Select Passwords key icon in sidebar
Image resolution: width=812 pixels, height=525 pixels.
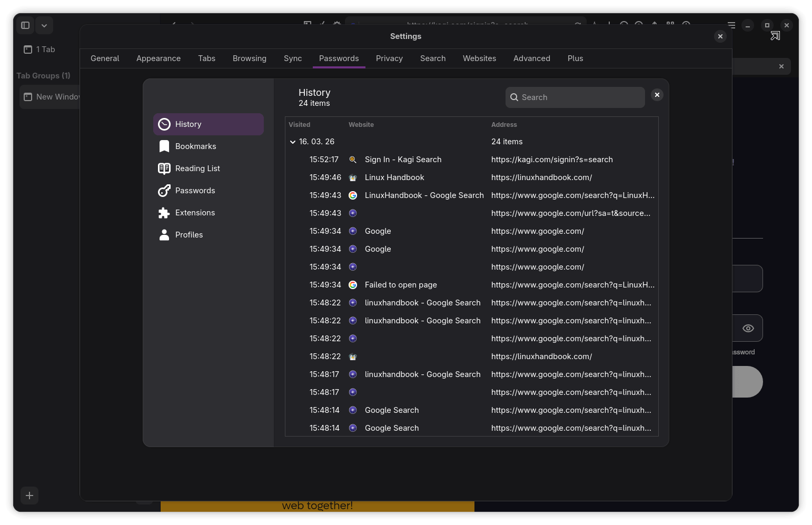(x=164, y=191)
